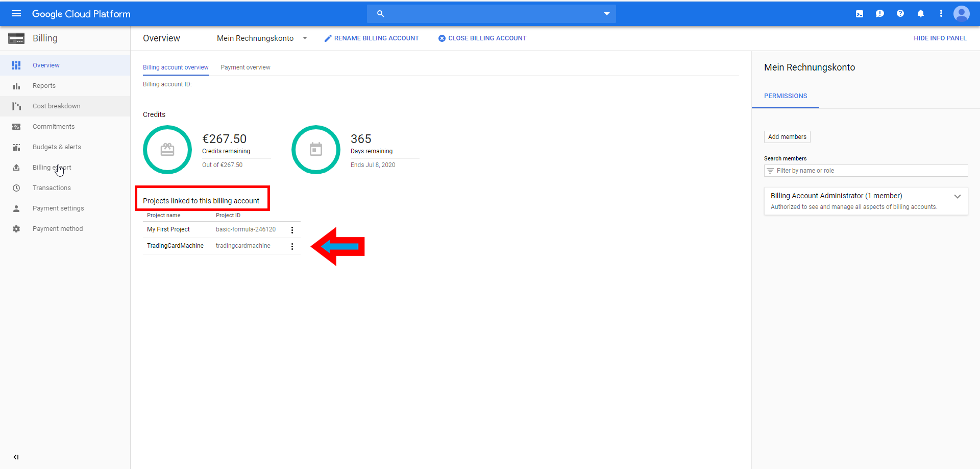The width and height of the screenshot is (980, 469).
Task: Focus the top search input field
Action: click(x=492, y=14)
